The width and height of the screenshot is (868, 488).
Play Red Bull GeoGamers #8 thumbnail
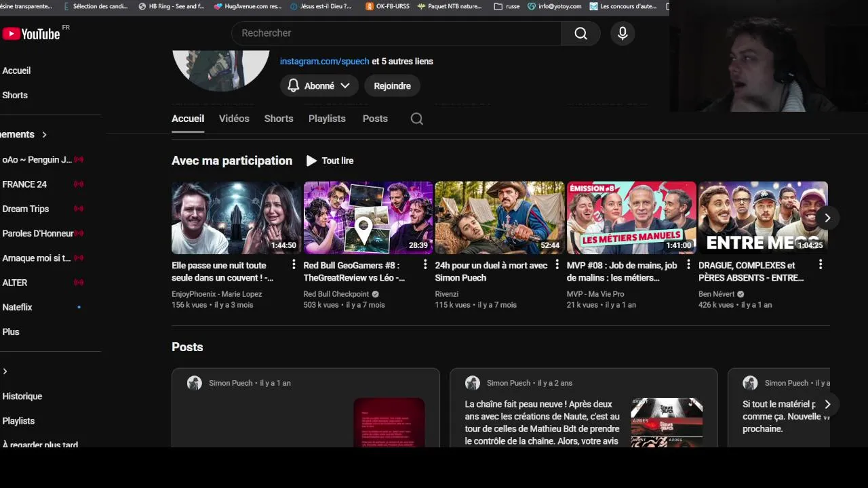(368, 218)
